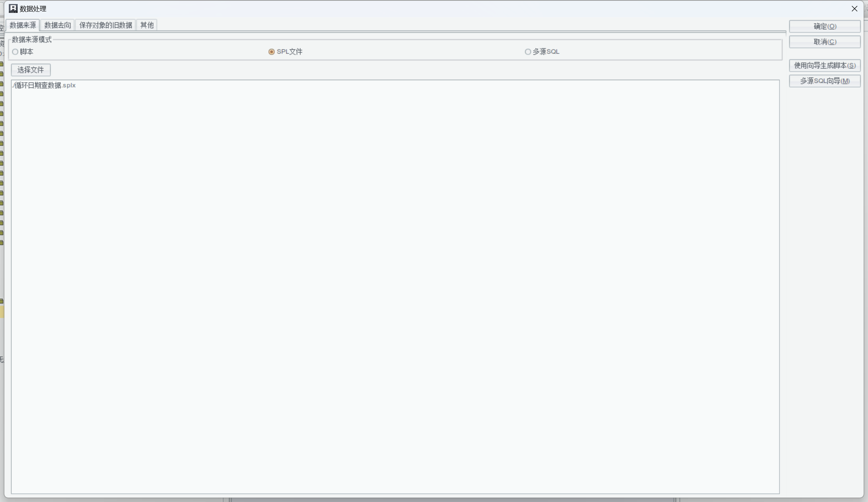Click the 数据来源模式 group label
The height and width of the screenshot is (502, 868).
pos(32,39)
